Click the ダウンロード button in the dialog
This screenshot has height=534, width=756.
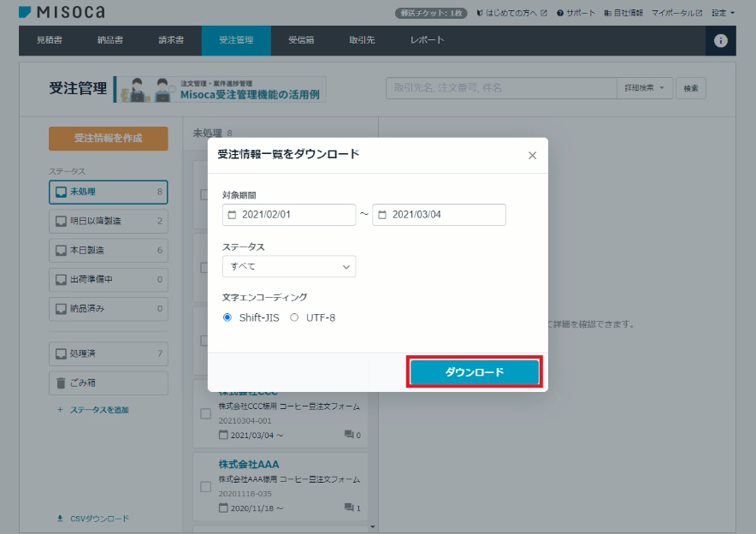(475, 372)
